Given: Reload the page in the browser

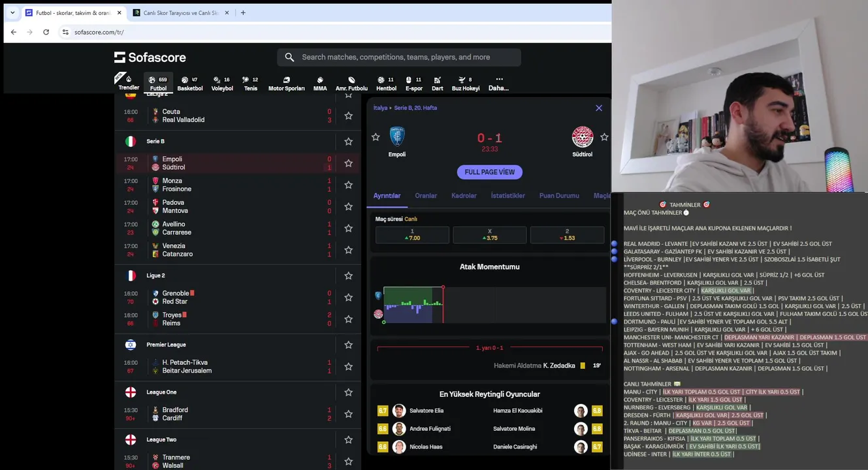Looking at the screenshot, I should point(46,32).
